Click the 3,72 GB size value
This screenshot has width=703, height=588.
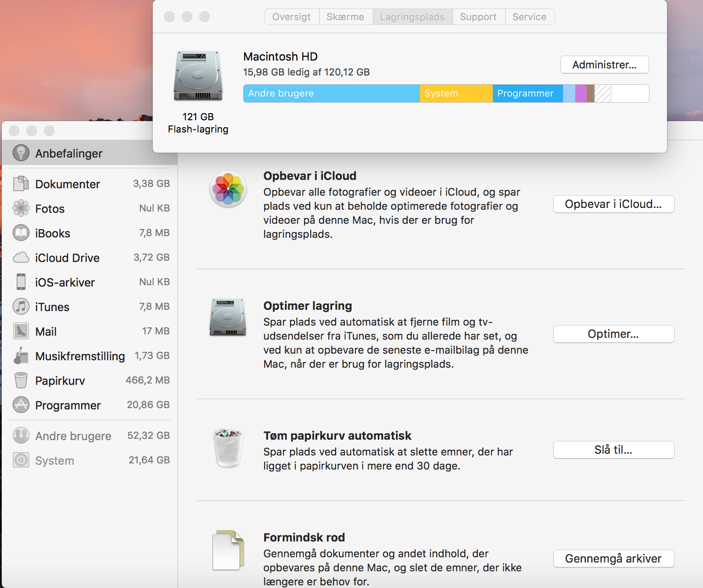coord(151,258)
